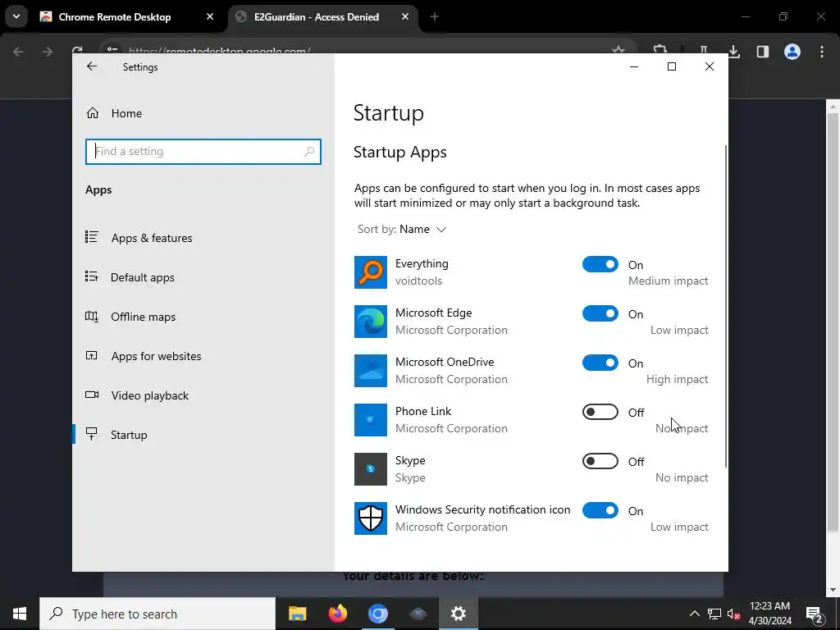Click the Microsoft Edge app icon

(x=371, y=322)
